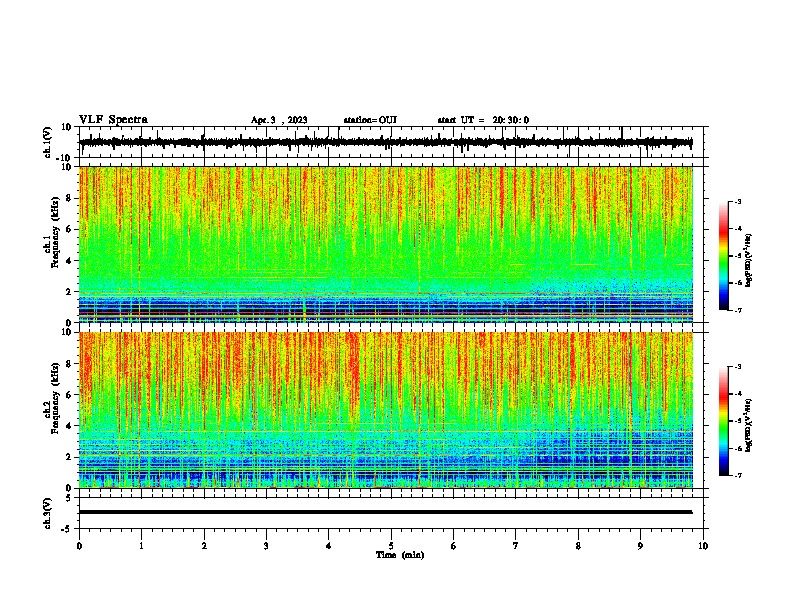Viewport: 792px width, 612px height.
Task: Click the time axis tick label '3'
Action: pos(266,546)
